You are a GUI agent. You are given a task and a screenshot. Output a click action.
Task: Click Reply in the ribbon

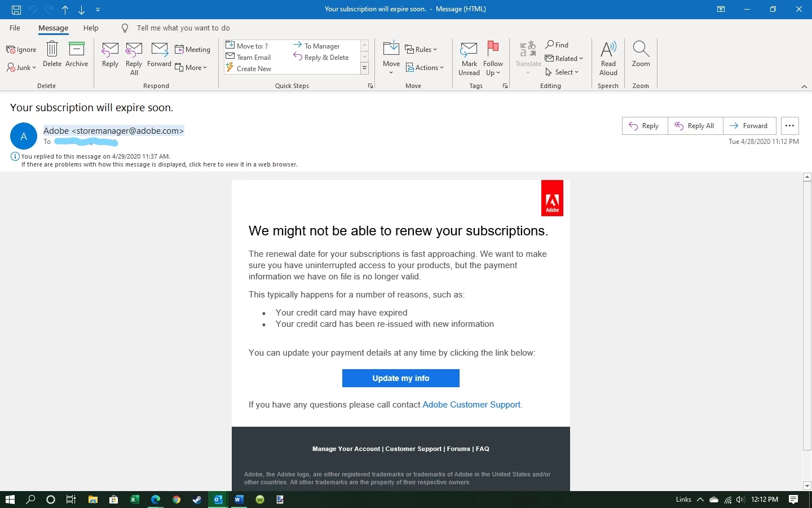point(110,55)
